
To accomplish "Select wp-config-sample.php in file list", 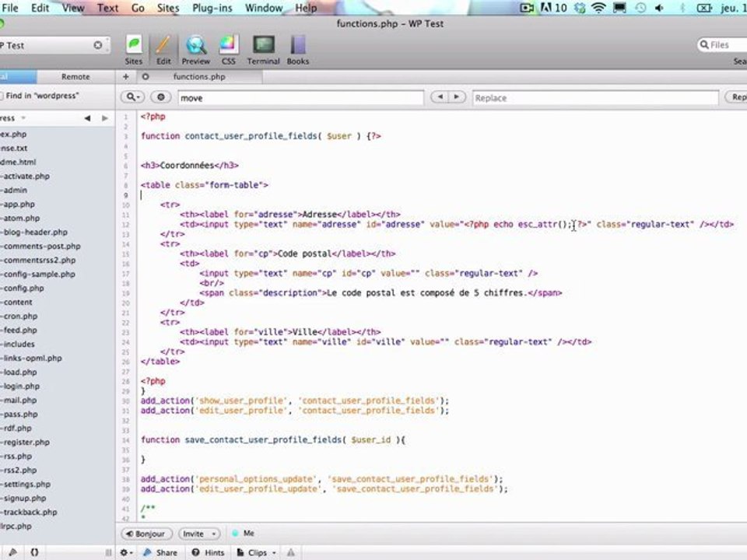I will [x=38, y=275].
